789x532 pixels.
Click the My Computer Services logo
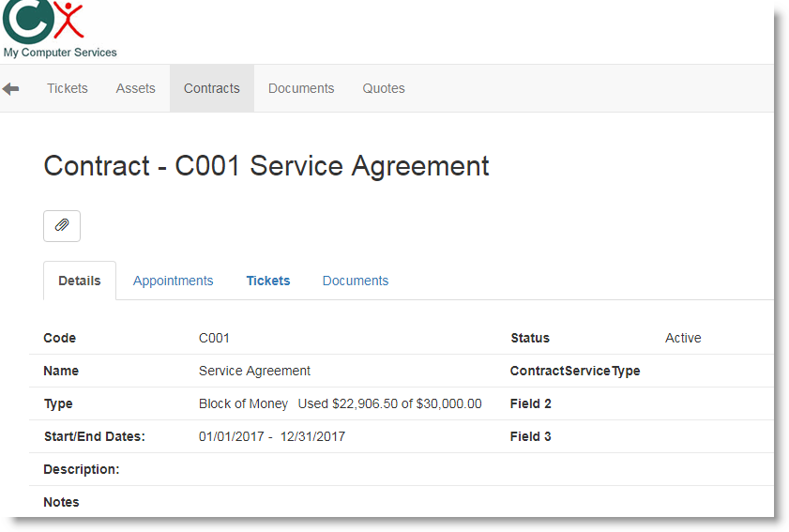click(43, 21)
